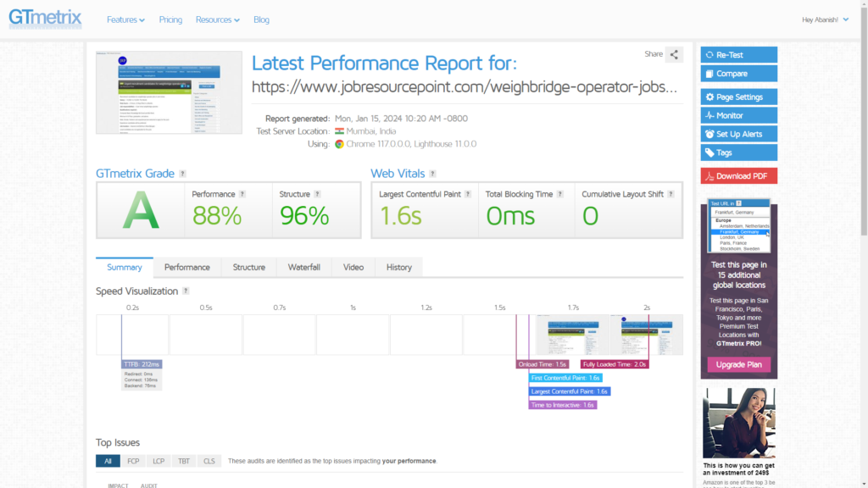Click the Monitor button

click(x=738, y=115)
